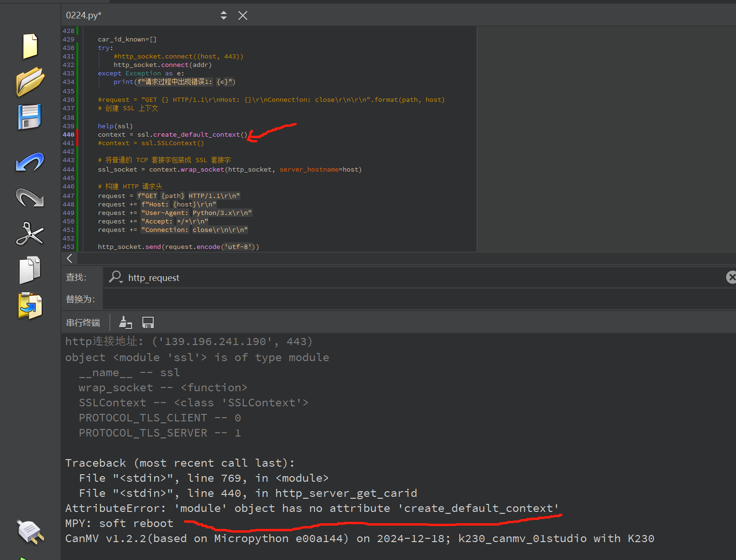The height and width of the screenshot is (560, 736).
Task: Clear the http_request find field
Action: tap(731, 277)
